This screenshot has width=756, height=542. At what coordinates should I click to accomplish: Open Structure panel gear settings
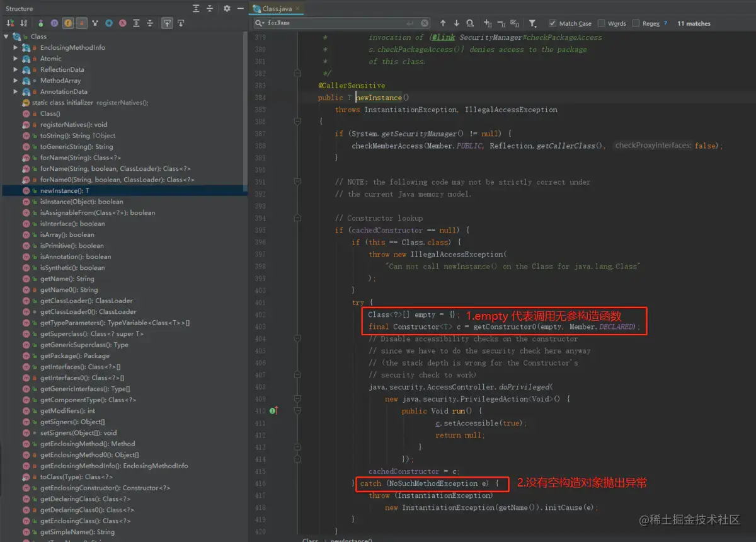coord(227,9)
